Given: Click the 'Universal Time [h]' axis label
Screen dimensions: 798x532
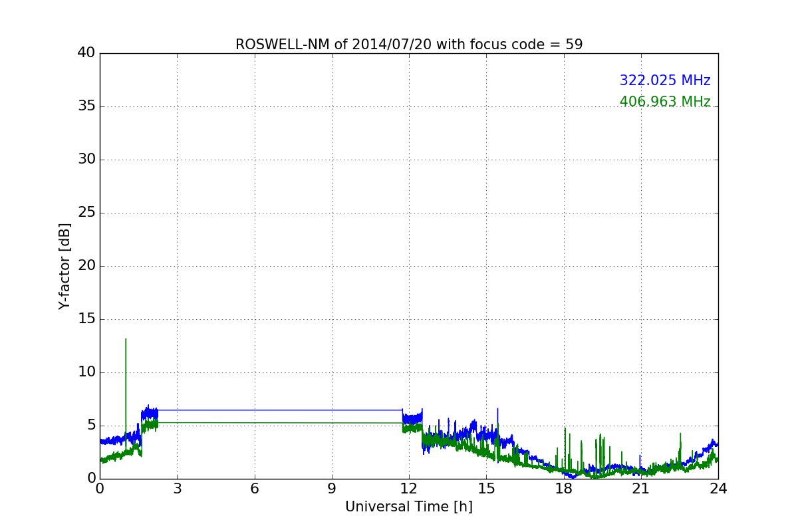Looking at the screenshot, I should [409, 507].
